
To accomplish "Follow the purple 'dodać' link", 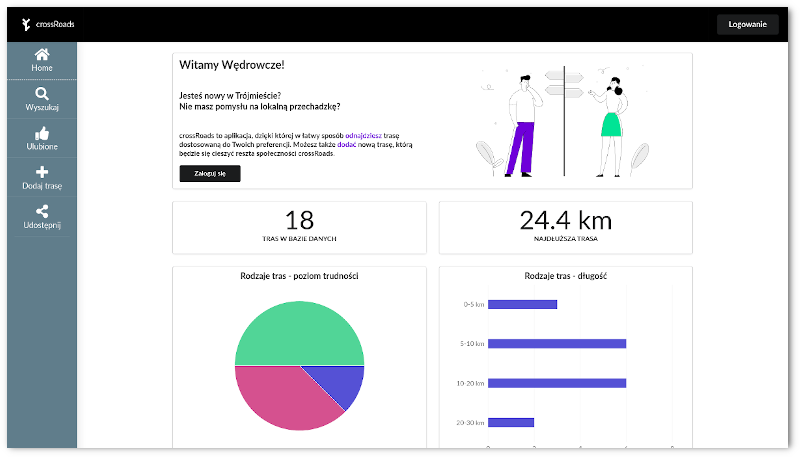I will (348, 144).
